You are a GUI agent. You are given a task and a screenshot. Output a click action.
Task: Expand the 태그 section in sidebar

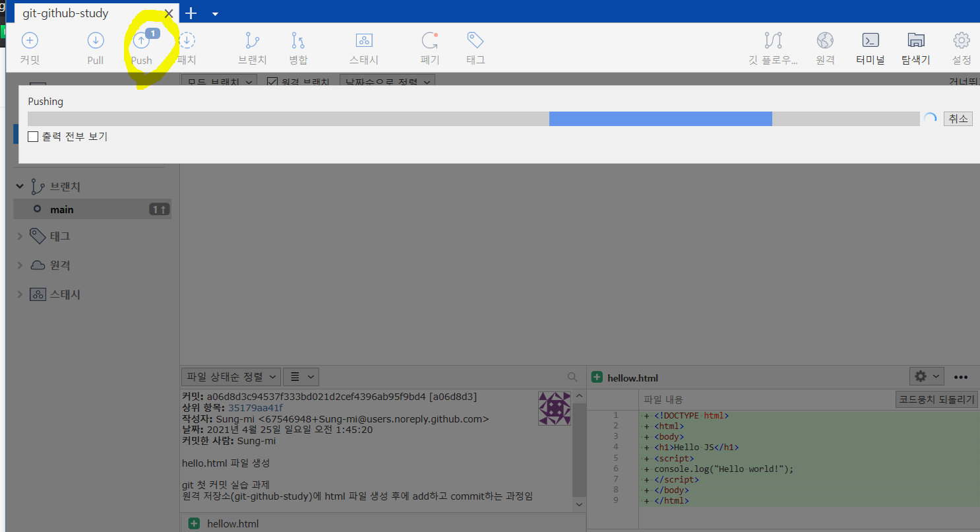20,236
